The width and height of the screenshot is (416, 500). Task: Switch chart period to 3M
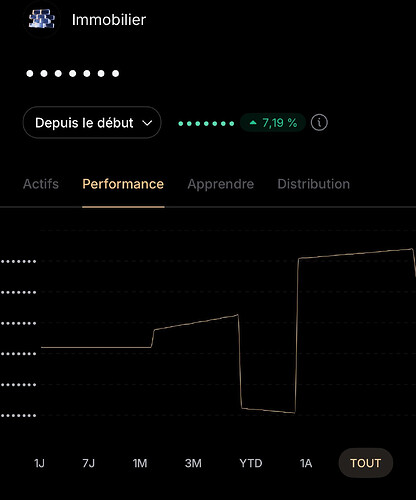[x=193, y=463]
